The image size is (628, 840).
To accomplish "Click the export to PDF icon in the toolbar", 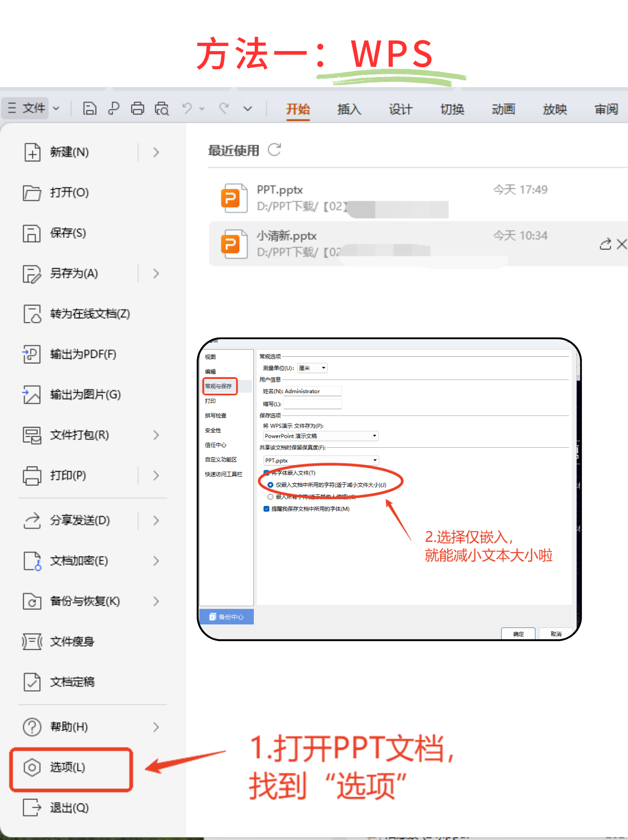I will pyautogui.click(x=114, y=108).
